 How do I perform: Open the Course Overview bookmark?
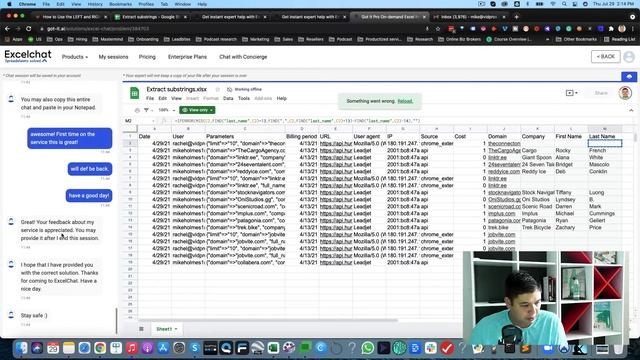(509, 40)
